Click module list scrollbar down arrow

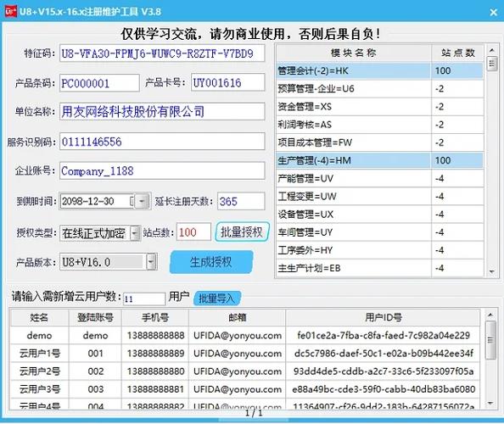pyautogui.click(x=492, y=271)
